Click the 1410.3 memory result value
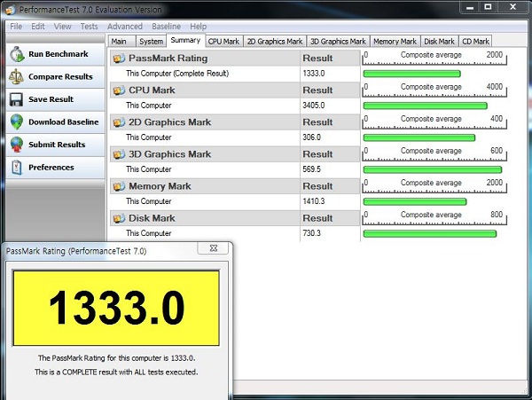The width and height of the screenshot is (532, 400). coord(314,201)
